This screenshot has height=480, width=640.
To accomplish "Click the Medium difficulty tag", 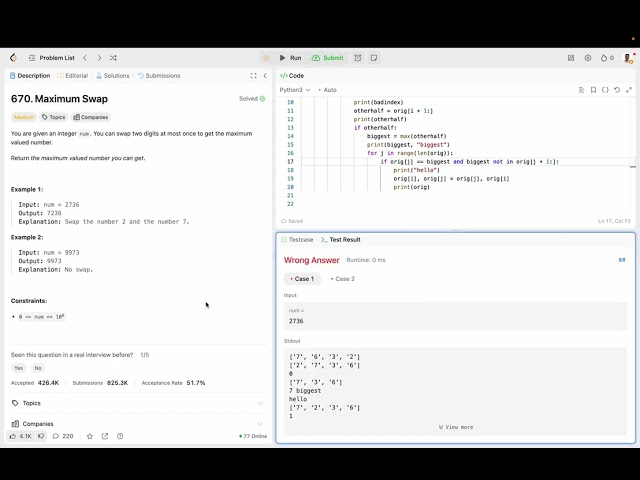I will click(x=24, y=117).
